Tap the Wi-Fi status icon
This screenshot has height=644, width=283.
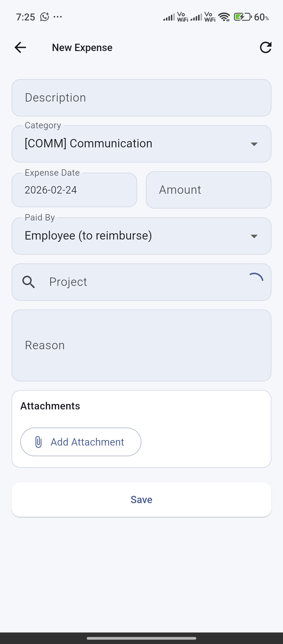(224, 17)
